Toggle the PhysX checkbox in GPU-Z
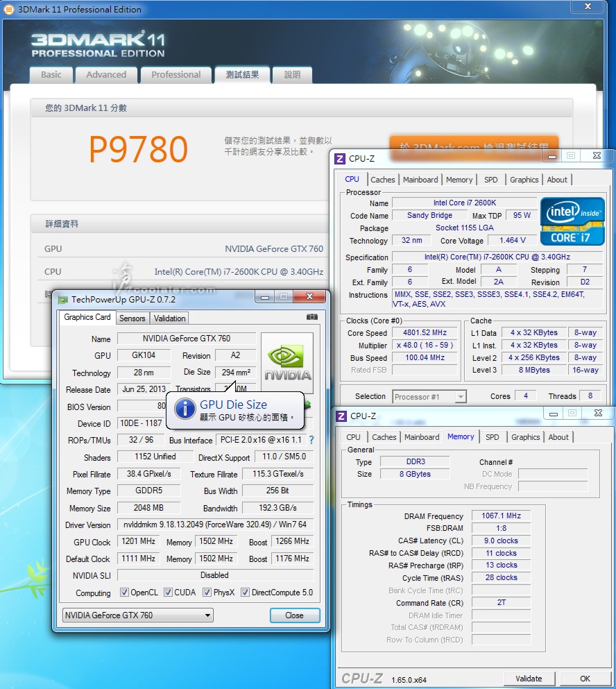 [207, 593]
